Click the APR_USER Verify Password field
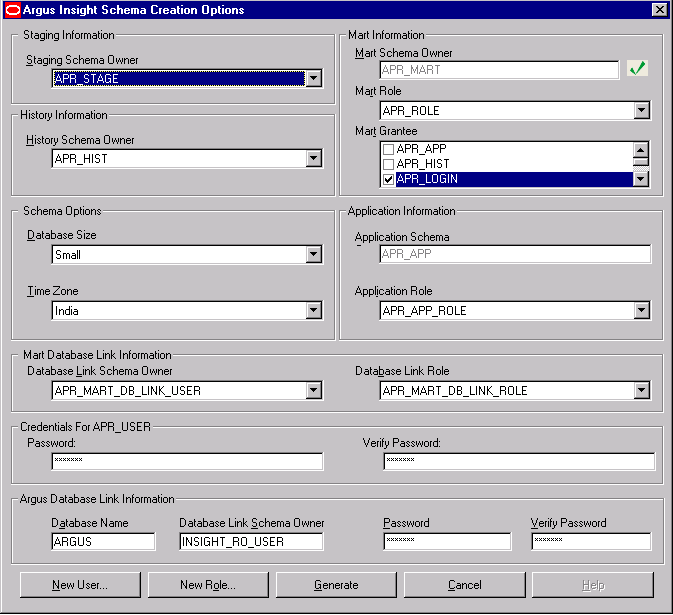The width and height of the screenshot is (673, 615). pos(519,461)
